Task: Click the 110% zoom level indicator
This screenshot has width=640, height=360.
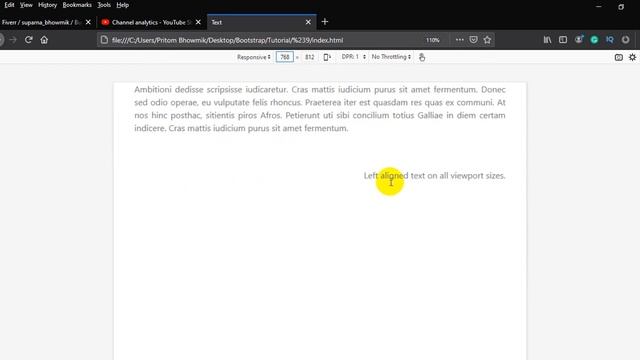Action: (x=433, y=40)
